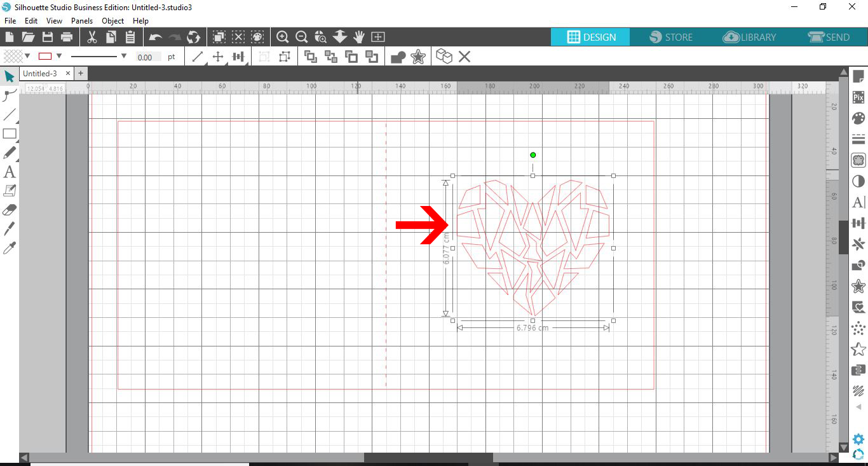Click the refresh/sync circular arrows icon
Image resolution: width=868 pixels, height=466 pixels.
[x=194, y=37]
